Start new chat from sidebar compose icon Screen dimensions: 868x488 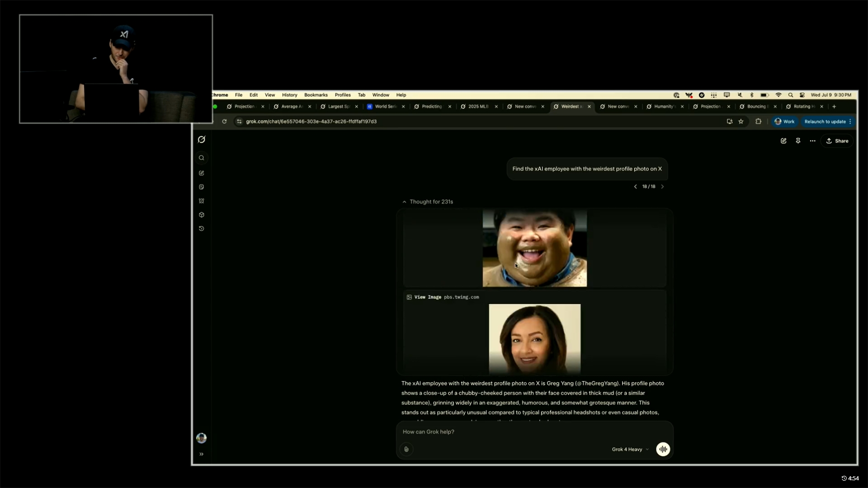(x=202, y=173)
